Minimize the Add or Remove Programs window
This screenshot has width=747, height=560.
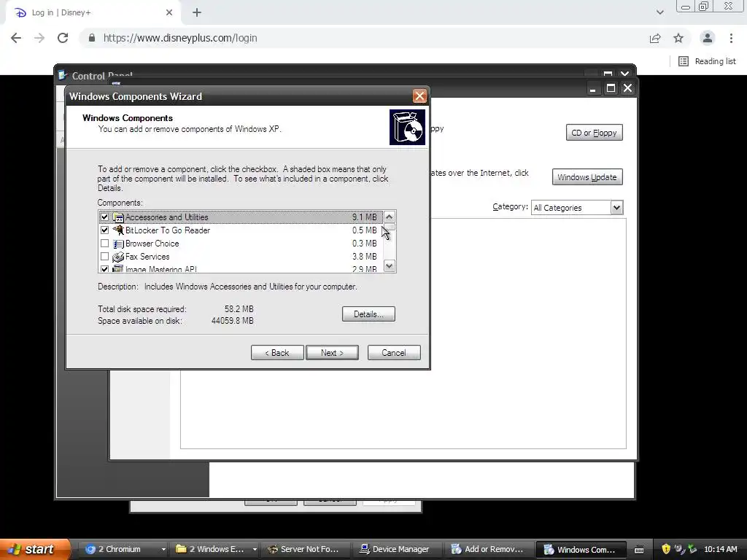pyautogui.click(x=592, y=88)
